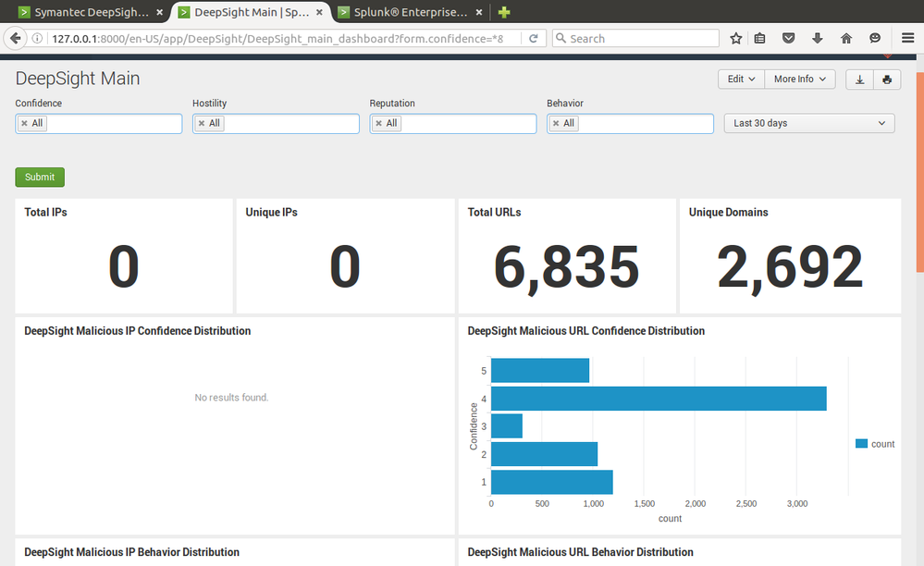Screen dimensions: 924x566
Task: Bookmark this page with the star icon
Action: 735,38
